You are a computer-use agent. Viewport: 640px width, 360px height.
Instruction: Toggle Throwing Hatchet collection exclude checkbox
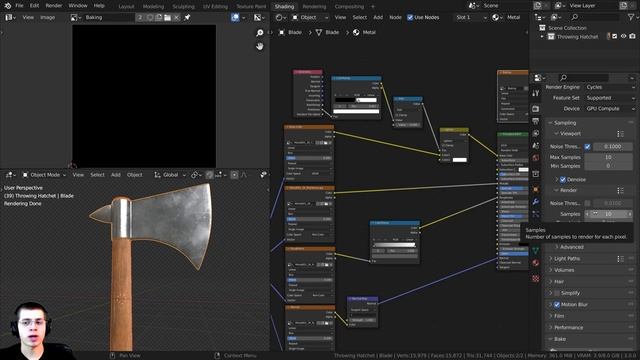(615, 36)
